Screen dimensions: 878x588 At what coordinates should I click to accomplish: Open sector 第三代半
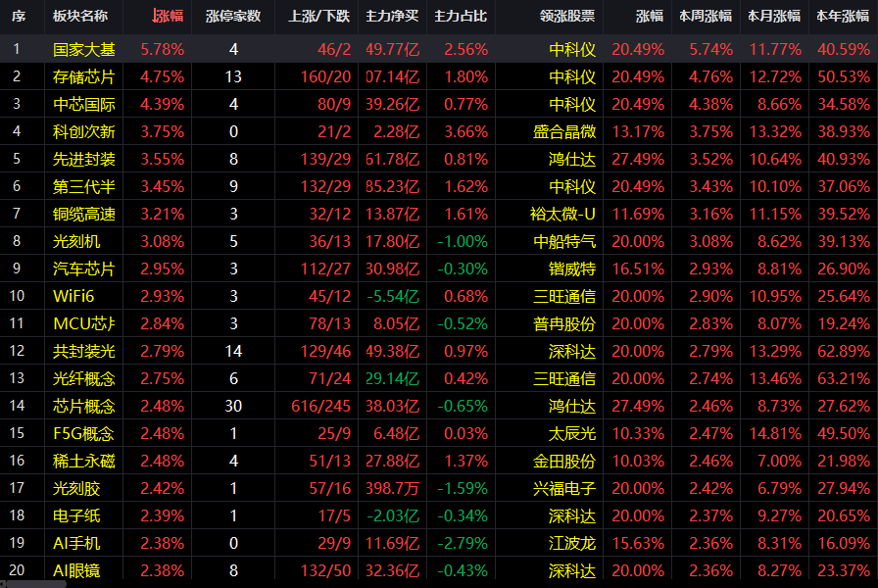coord(84,186)
